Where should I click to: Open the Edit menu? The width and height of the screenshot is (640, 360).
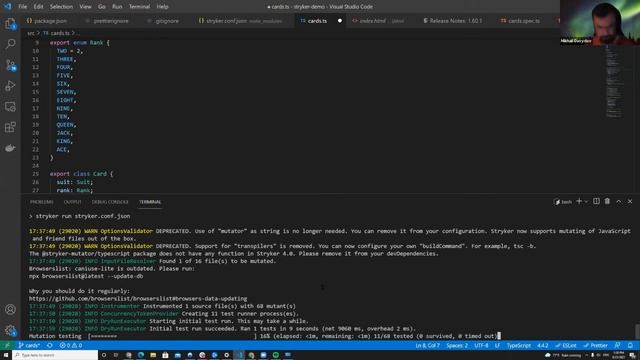click(38, 7)
